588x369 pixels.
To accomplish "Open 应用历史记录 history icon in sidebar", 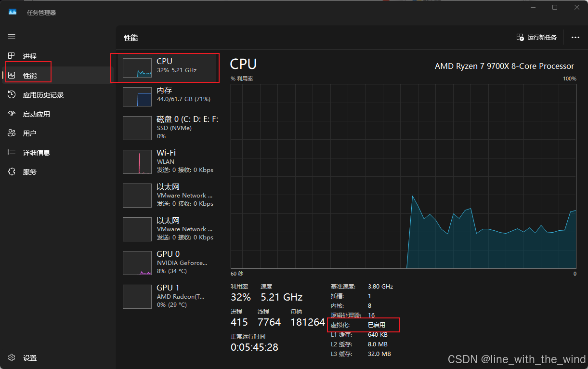I will [x=12, y=94].
